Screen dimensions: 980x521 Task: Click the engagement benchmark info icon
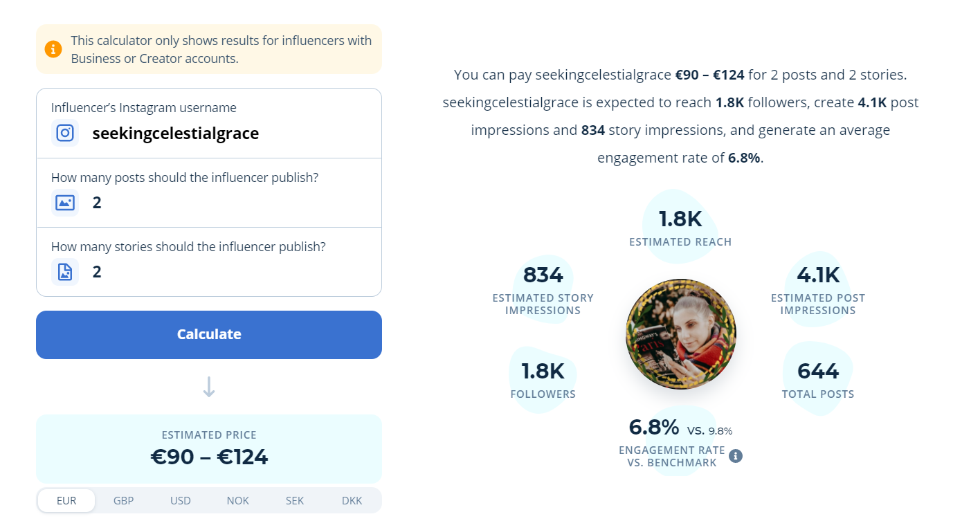coord(736,456)
